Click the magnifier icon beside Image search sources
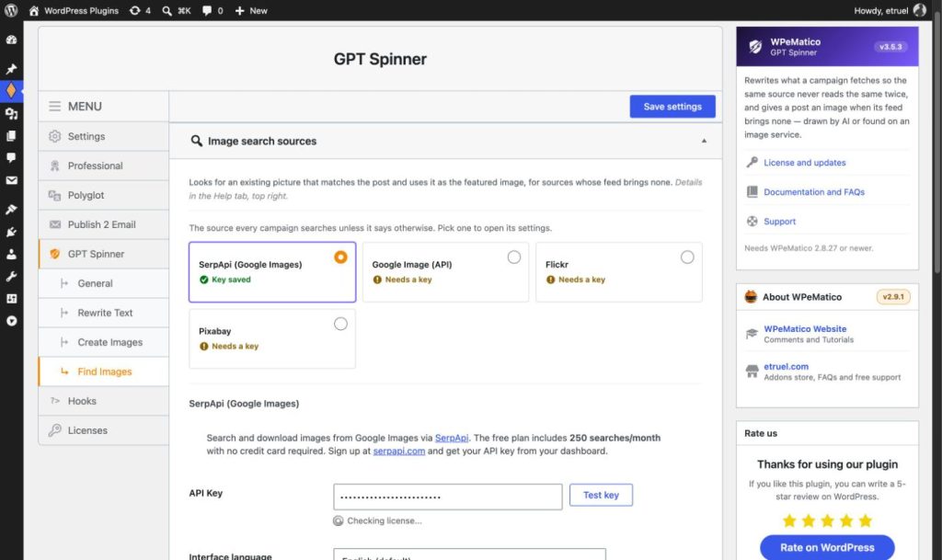 click(196, 141)
